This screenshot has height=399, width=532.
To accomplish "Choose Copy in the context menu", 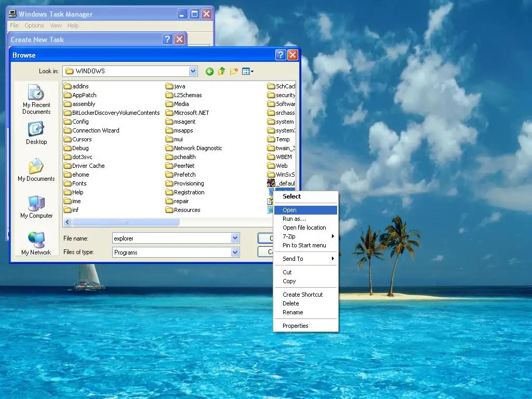I will [305, 281].
